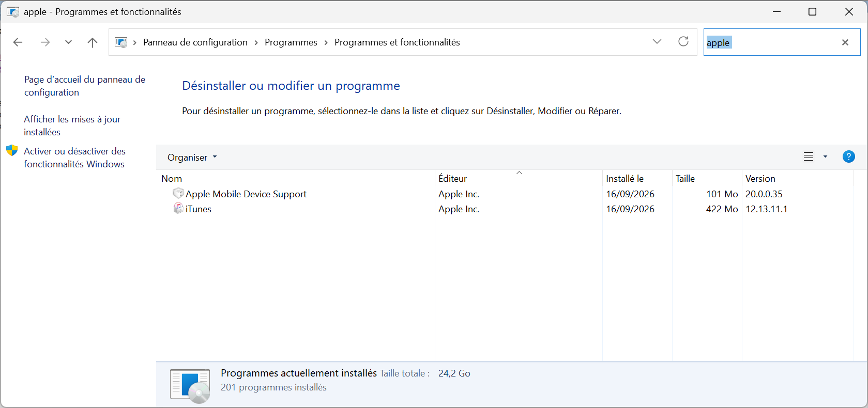Click the 101 Mo size value

pyautogui.click(x=722, y=194)
